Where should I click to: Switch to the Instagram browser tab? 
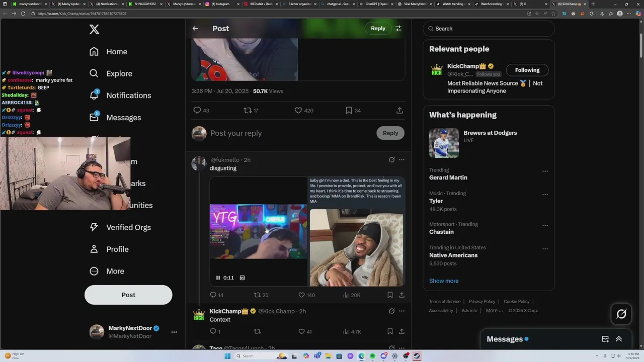220,4
